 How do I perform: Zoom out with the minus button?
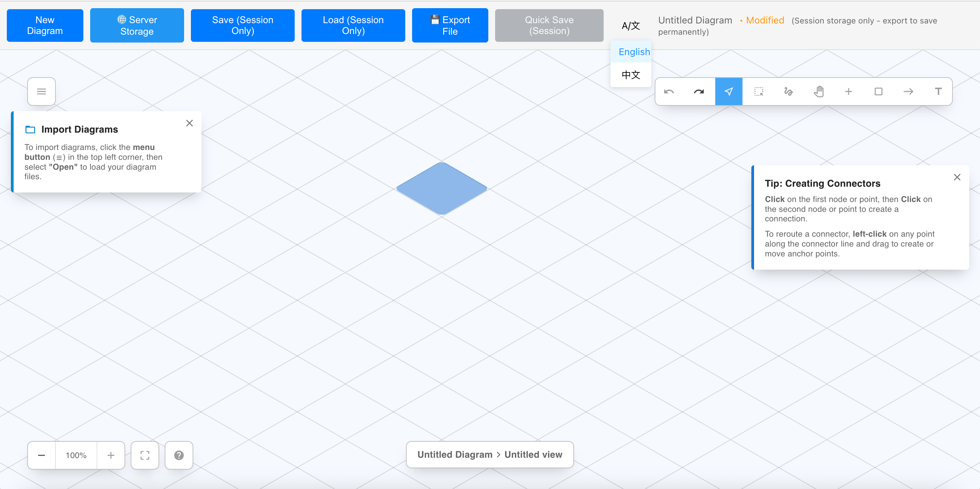tap(42, 455)
